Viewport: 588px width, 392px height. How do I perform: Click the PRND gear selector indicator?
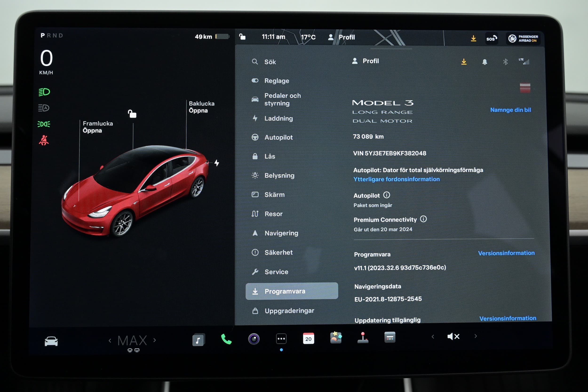[52, 36]
